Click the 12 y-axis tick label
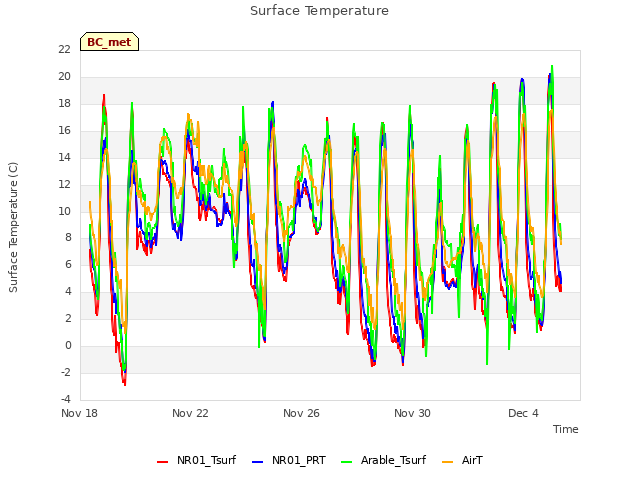 [x=64, y=184]
